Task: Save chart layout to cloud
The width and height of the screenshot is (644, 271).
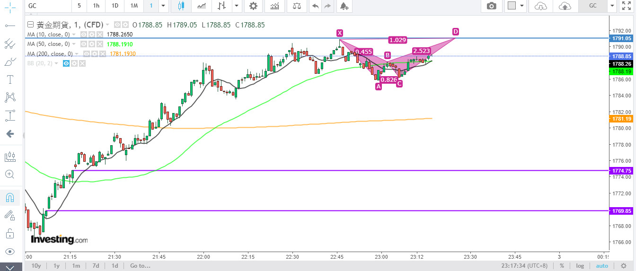Action: (x=565, y=6)
